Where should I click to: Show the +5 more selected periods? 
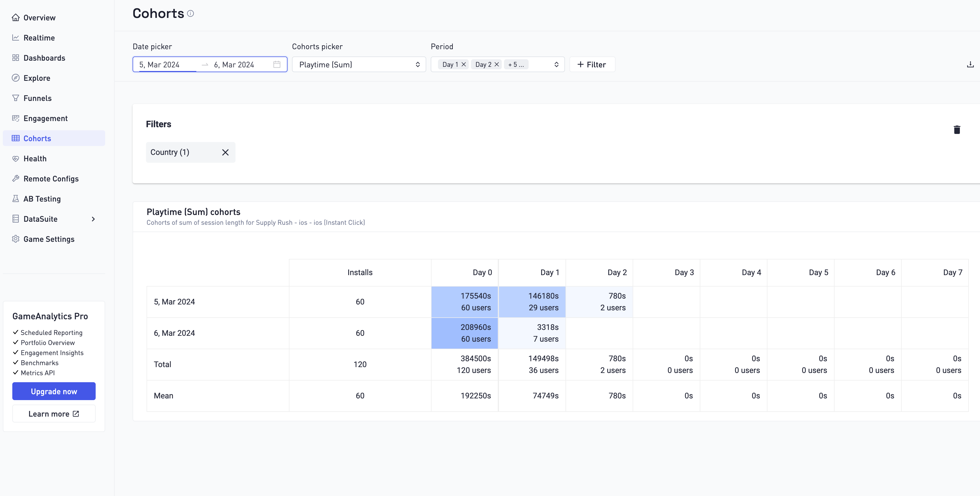pos(516,65)
